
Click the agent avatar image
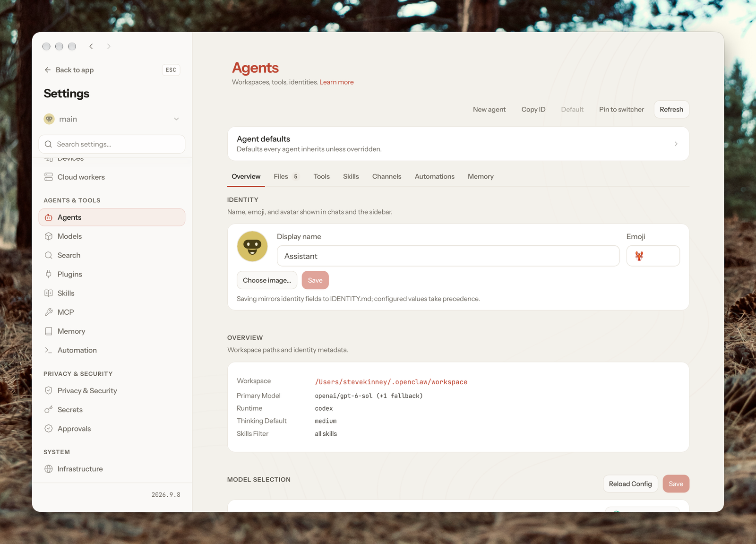[252, 246]
